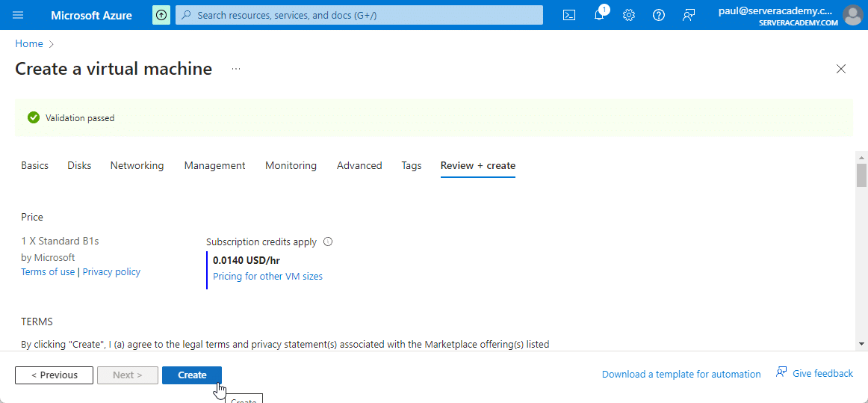Switch to the Networking tab
The width and height of the screenshot is (868, 403).
click(x=137, y=165)
